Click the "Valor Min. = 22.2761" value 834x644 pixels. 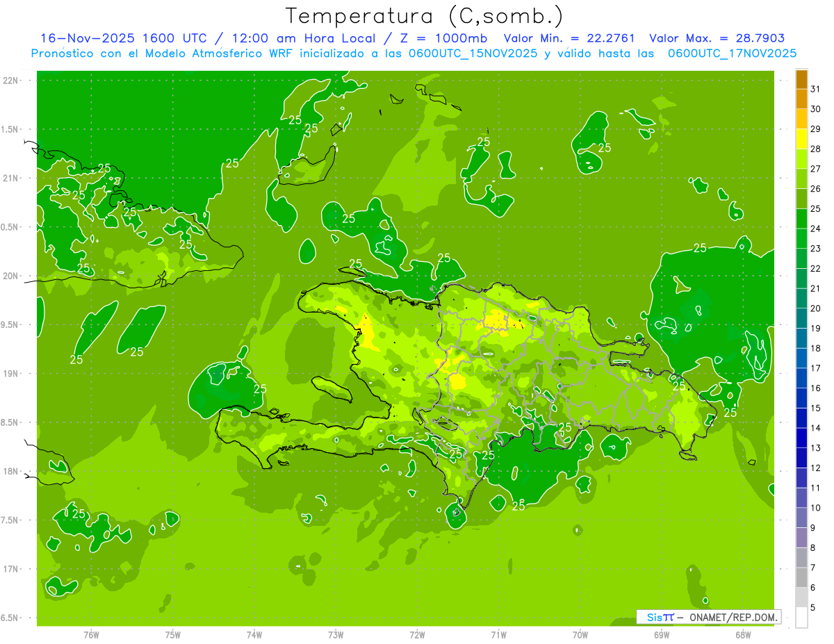pos(569,38)
